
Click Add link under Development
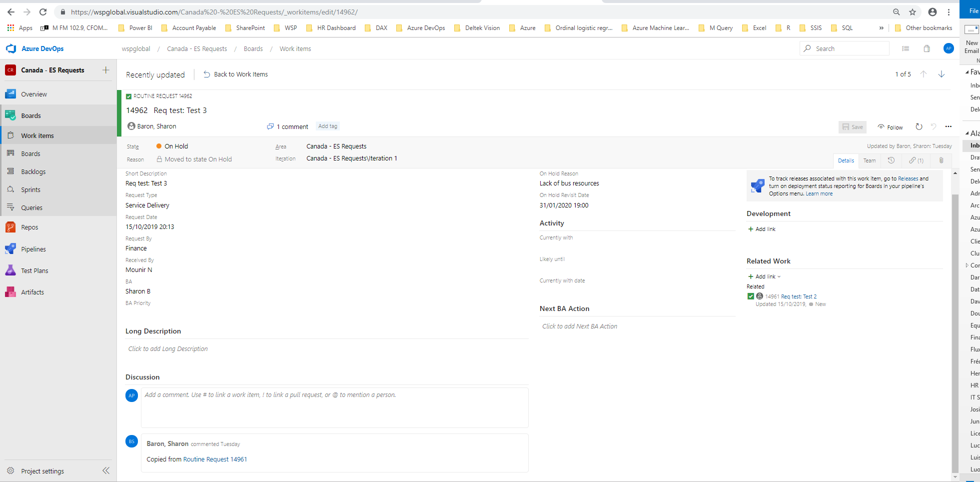pyautogui.click(x=762, y=229)
